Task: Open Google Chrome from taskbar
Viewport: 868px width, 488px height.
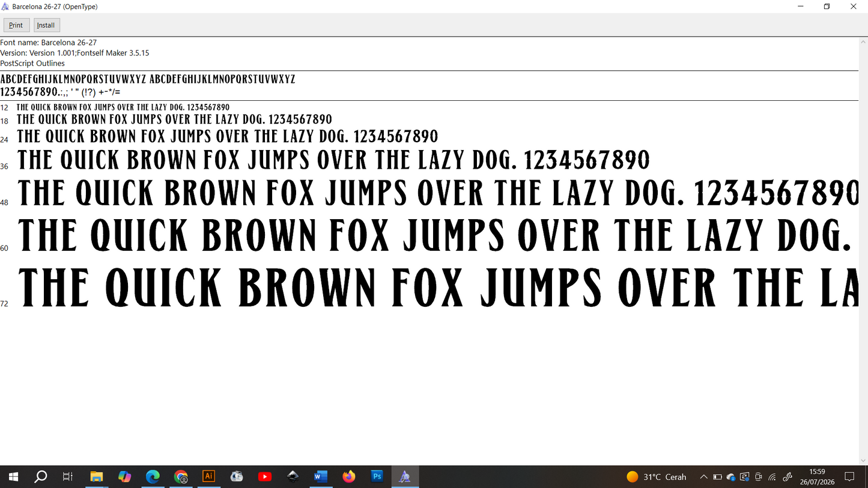Action: (181, 477)
